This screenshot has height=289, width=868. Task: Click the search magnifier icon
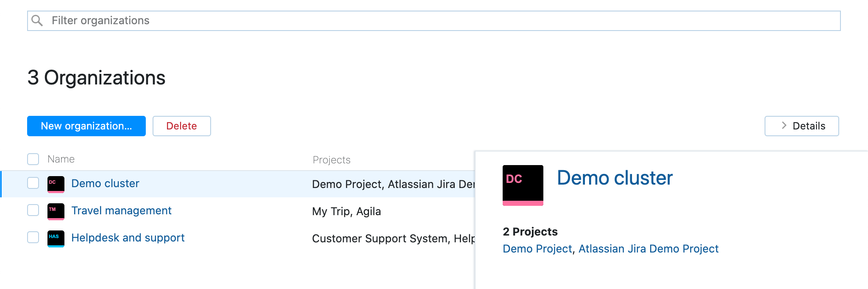click(37, 20)
